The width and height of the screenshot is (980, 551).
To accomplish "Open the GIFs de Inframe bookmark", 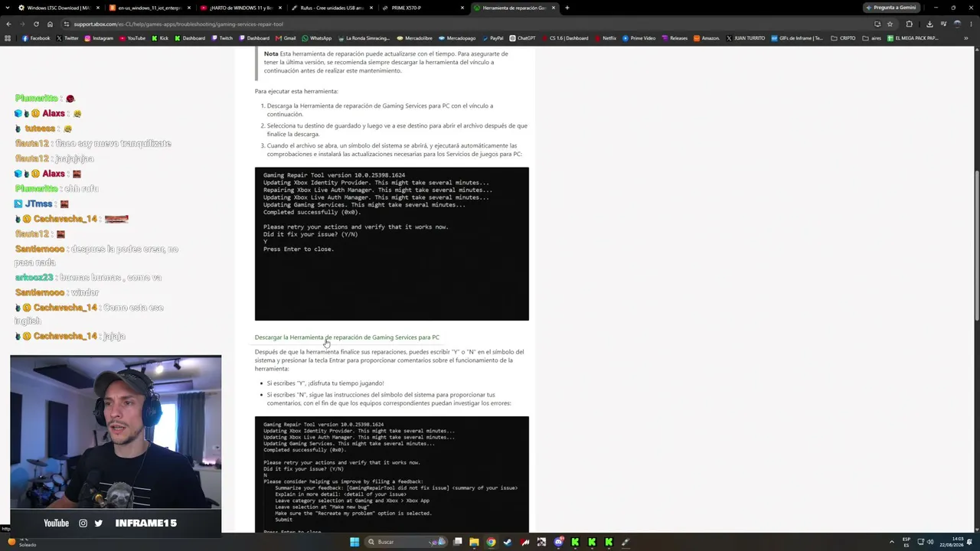I will click(x=797, y=38).
